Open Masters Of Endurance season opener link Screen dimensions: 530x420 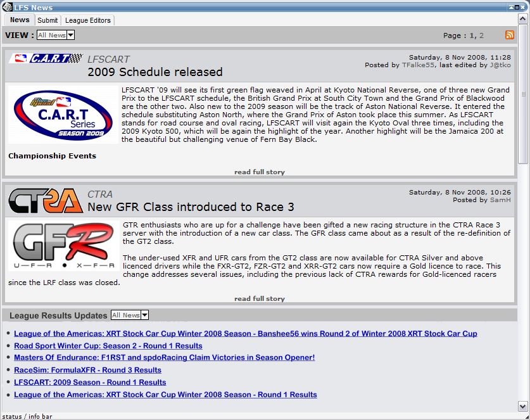tap(164, 357)
